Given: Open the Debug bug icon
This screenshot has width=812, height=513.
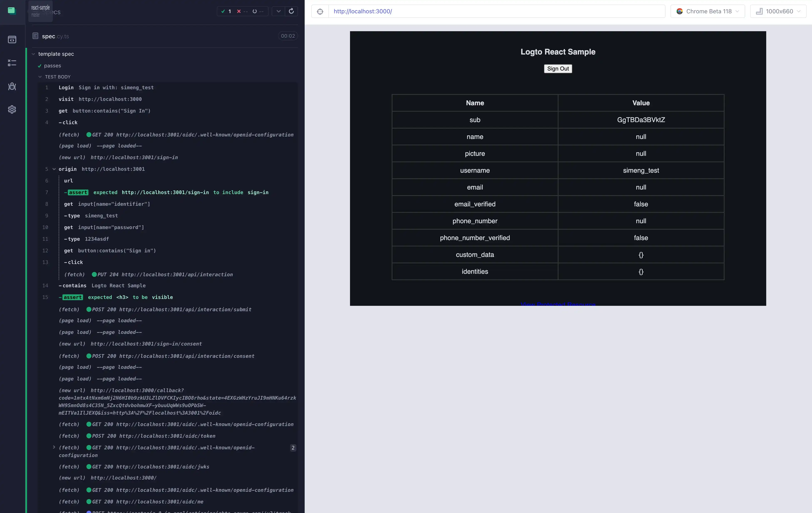Looking at the screenshot, I should coord(12,86).
